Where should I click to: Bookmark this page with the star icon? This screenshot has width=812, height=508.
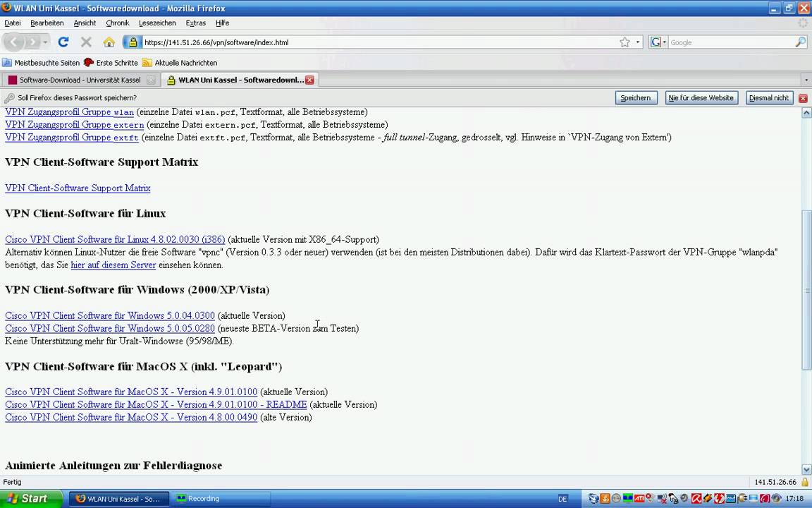[x=625, y=42]
